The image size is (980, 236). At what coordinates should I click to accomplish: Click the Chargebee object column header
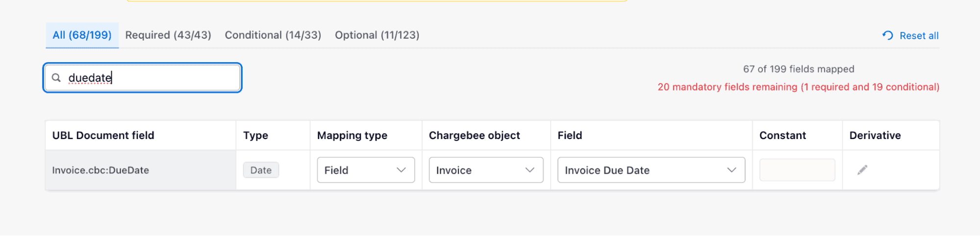click(474, 135)
